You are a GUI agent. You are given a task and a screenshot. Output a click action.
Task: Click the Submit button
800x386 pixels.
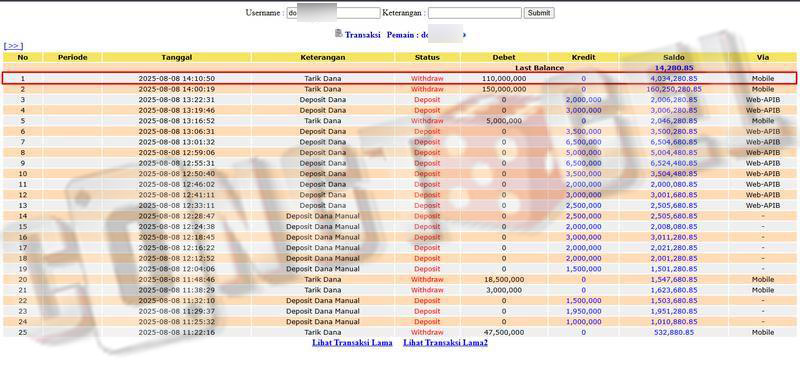pyautogui.click(x=539, y=13)
